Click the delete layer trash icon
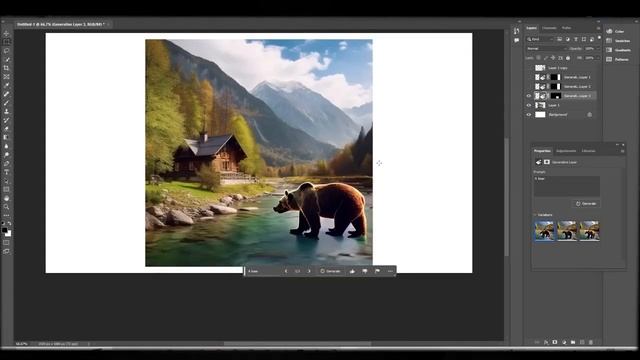 [x=591, y=342]
